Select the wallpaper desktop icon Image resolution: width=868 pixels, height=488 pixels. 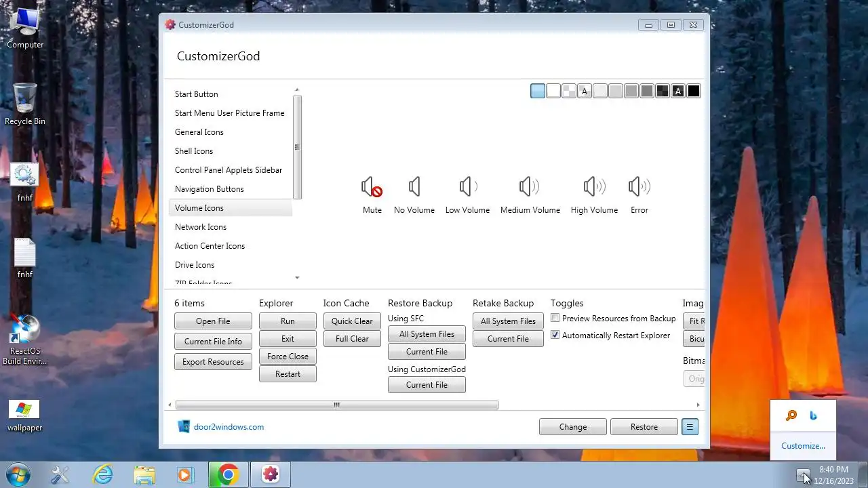point(25,415)
